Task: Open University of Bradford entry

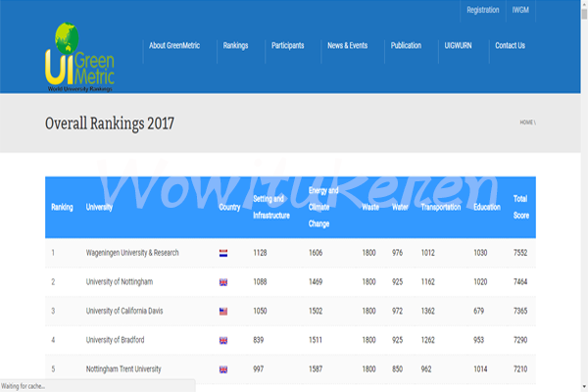Action: pyautogui.click(x=115, y=340)
